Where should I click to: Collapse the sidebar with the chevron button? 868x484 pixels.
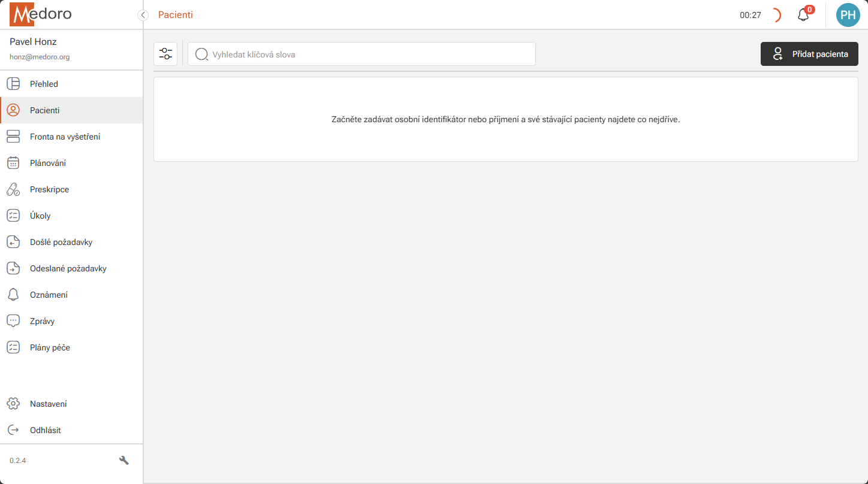coord(143,15)
